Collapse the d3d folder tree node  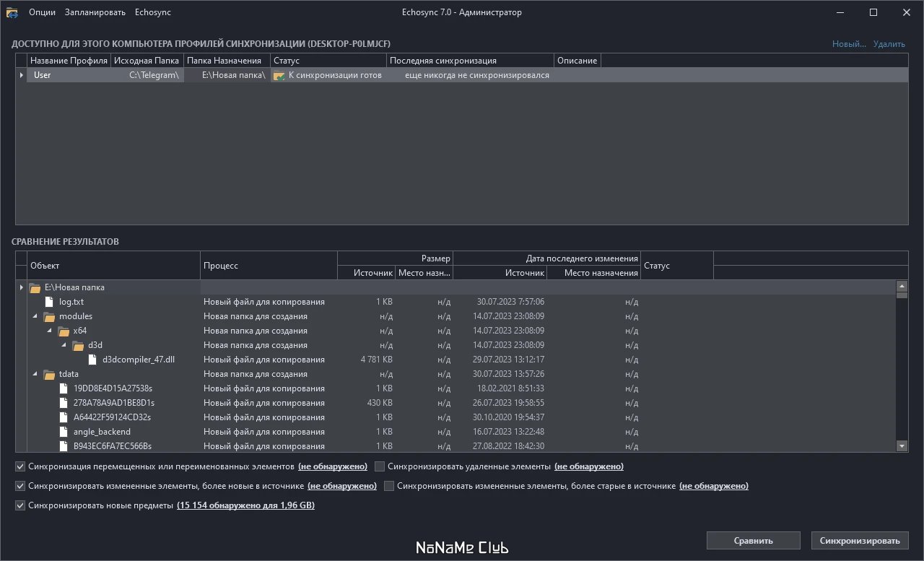tap(64, 345)
